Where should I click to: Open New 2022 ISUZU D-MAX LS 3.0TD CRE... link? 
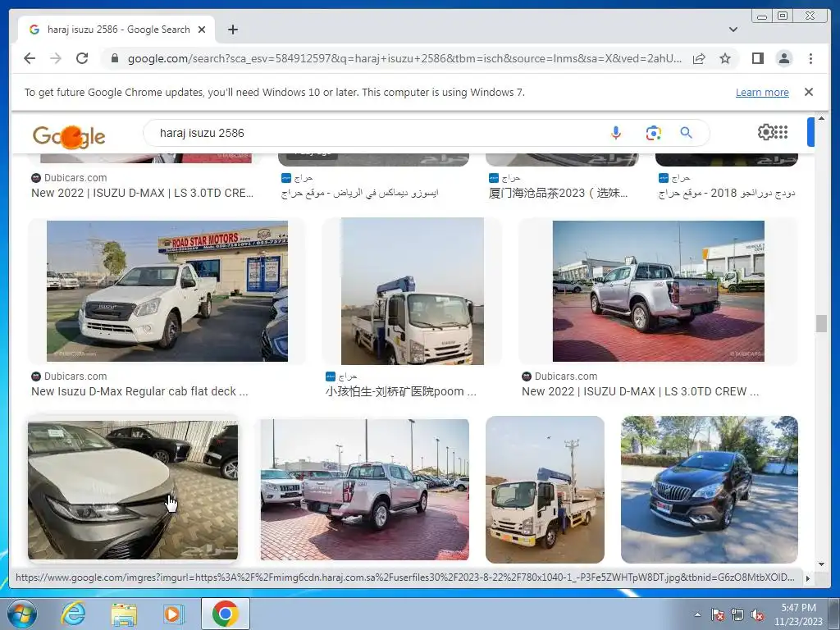pos(142,193)
